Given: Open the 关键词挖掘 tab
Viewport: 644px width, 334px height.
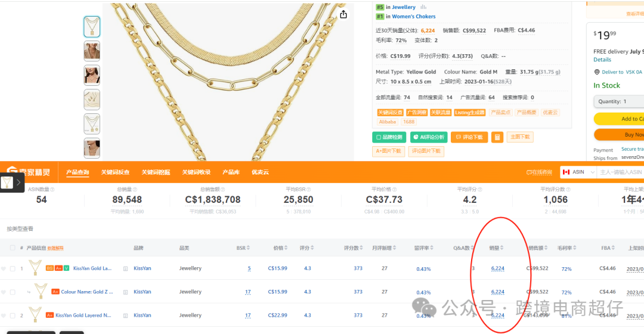Looking at the screenshot, I should point(156,172).
